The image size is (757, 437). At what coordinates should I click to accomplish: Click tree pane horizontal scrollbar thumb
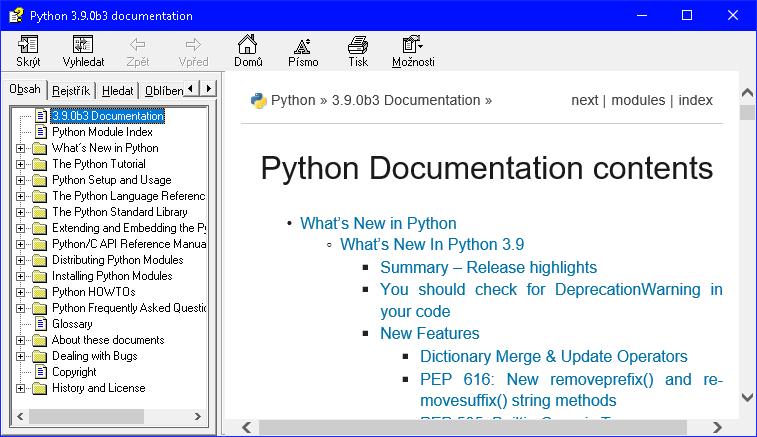pyautogui.click(x=86, y=416)
